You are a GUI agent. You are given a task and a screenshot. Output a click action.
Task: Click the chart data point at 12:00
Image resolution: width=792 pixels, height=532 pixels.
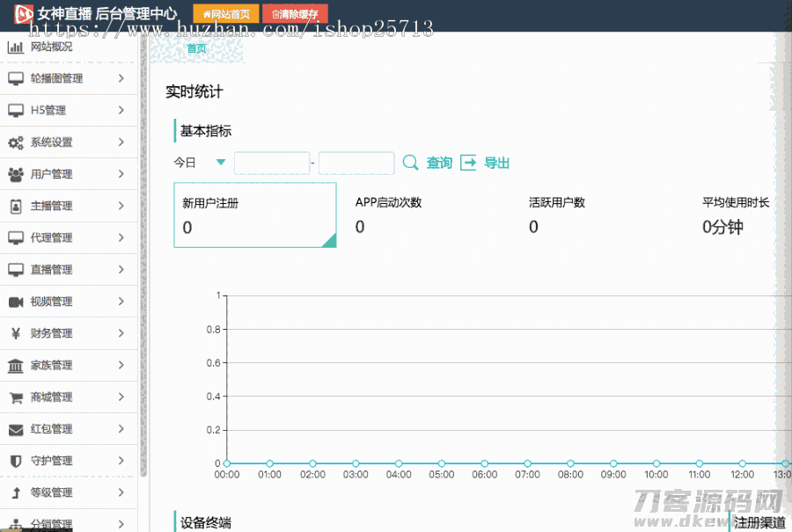click(742, 463)
